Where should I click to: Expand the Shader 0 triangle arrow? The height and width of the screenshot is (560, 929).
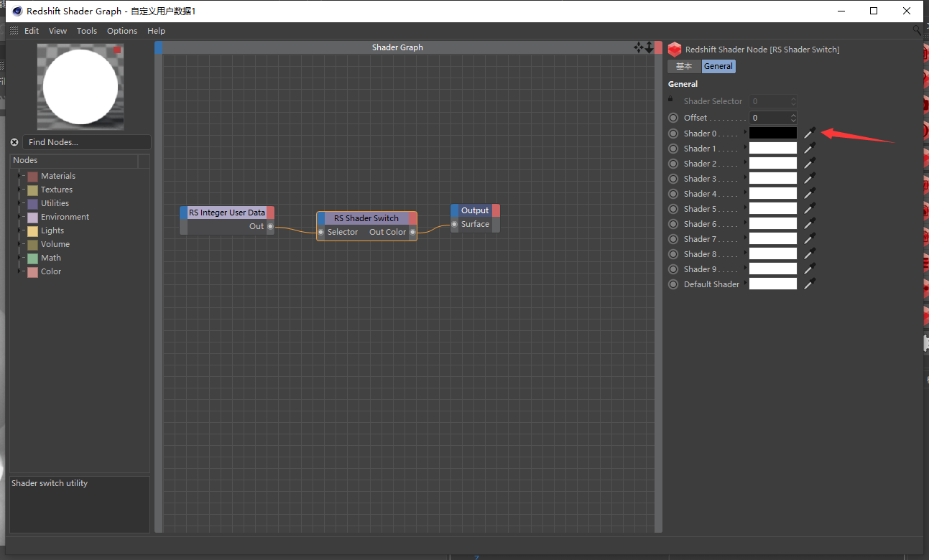[744, 133]
